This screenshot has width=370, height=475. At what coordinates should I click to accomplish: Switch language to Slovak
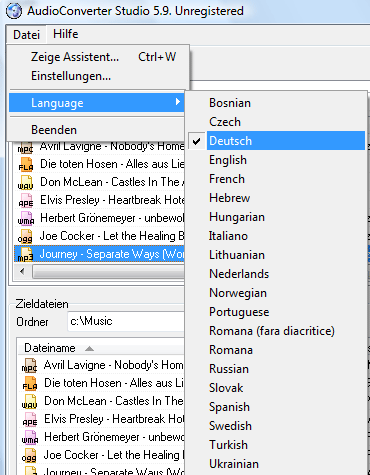[277, 388]
